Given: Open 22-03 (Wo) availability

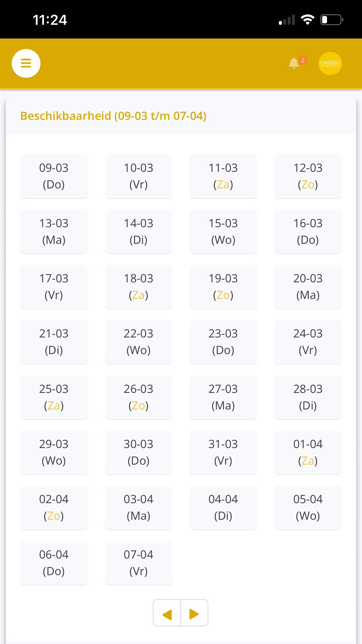Looking at the screenshot, I should (x=138, y=342).
